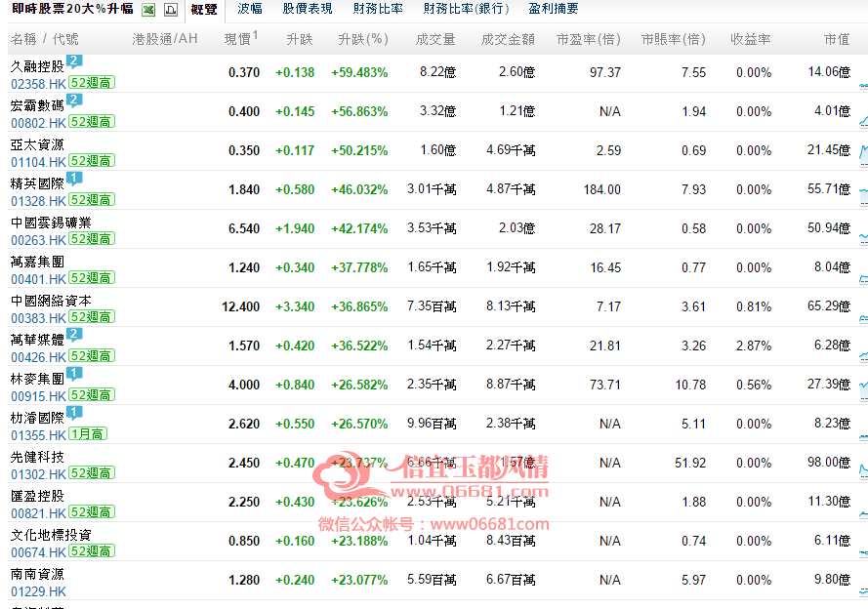Open stock code link 01229.HK
The width and height of the screenshot is (868, 609).
pos(39,591)
